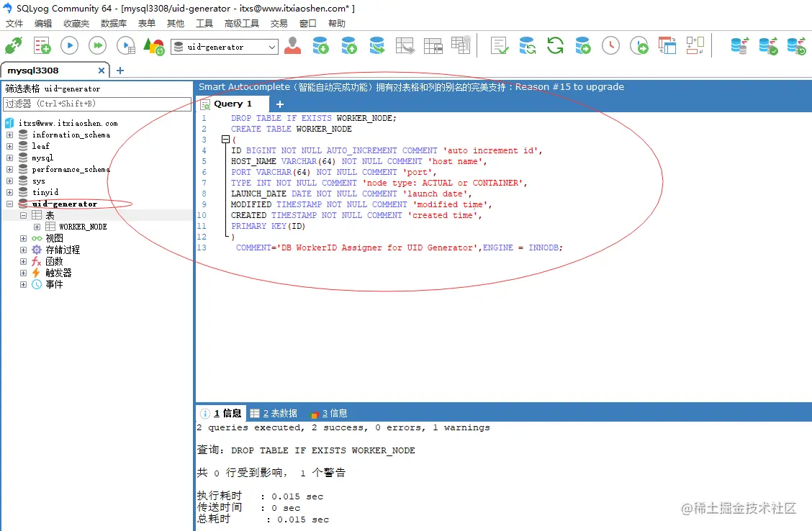The image size is (812, 531).
Task: Expand the 存储过程 node
Action: click(23, 250)
